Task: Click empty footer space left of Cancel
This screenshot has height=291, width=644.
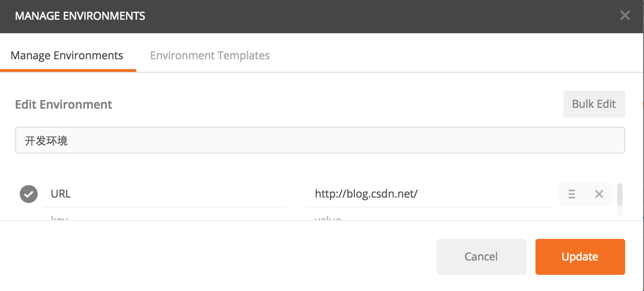Action: point(215,256)
